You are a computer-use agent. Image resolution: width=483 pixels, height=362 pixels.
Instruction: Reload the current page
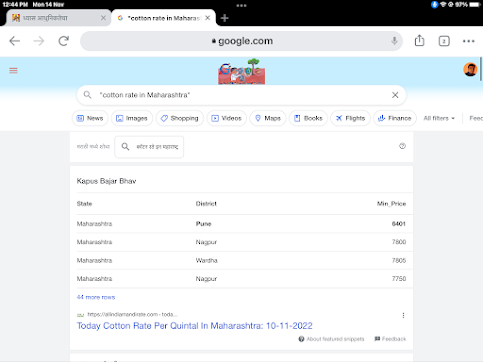tap(63, 41)
